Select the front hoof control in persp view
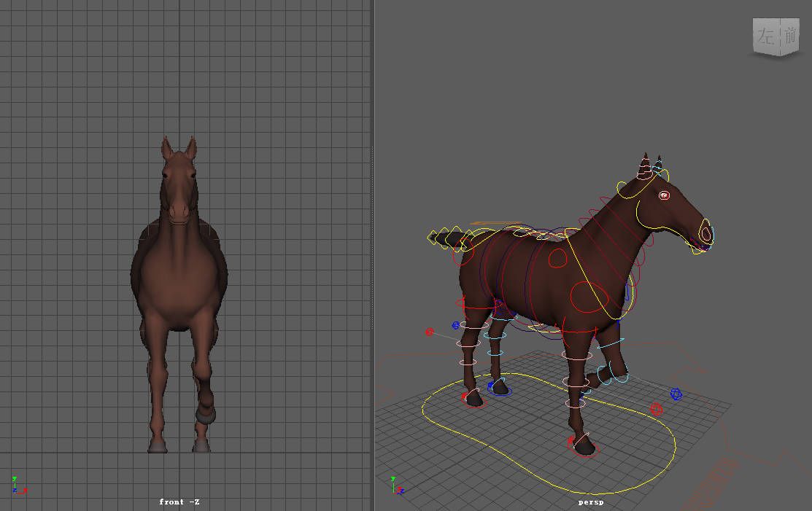The image size is (812, 511). pyautogui.click(x=584, y=444)
